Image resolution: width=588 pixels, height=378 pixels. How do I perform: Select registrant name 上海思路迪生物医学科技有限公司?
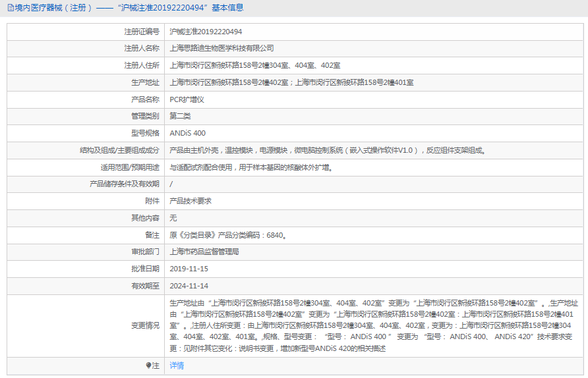(221, 48)
